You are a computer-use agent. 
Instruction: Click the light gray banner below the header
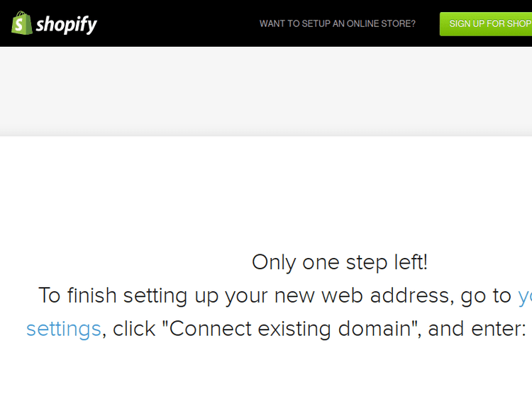(x=266, y=91)
